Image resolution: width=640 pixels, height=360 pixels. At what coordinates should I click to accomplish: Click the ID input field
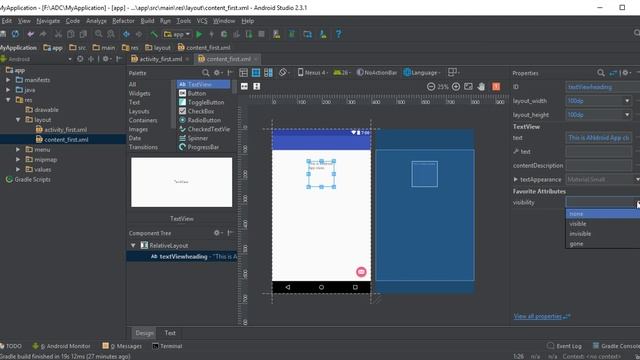coord(602,87)
